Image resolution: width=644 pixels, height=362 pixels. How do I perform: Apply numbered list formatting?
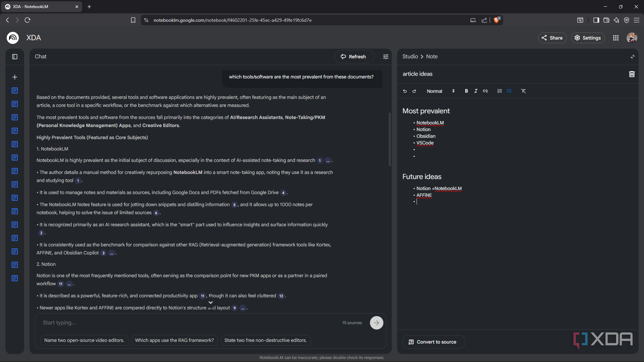click(x=499, y=91)
